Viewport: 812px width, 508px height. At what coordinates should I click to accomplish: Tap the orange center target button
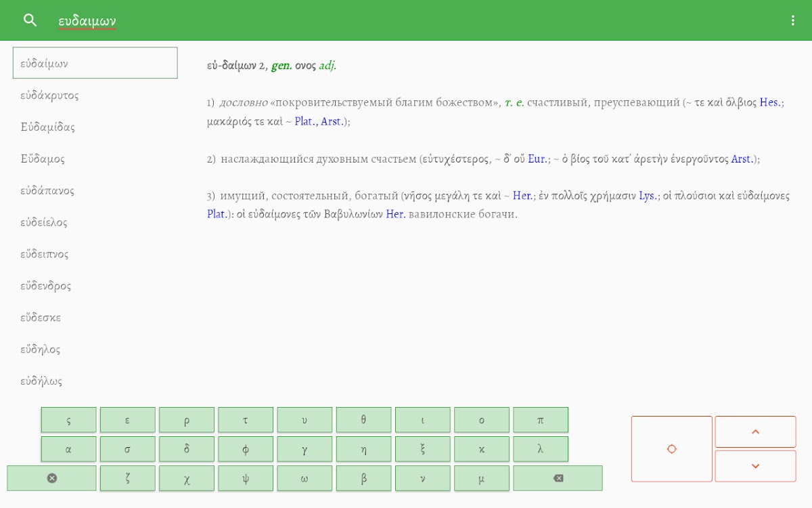click(x=671, y=449)
